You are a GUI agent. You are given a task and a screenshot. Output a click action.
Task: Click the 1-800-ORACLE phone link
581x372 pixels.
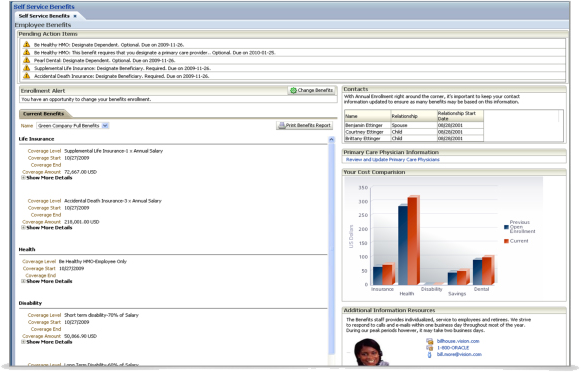(453, 348)
